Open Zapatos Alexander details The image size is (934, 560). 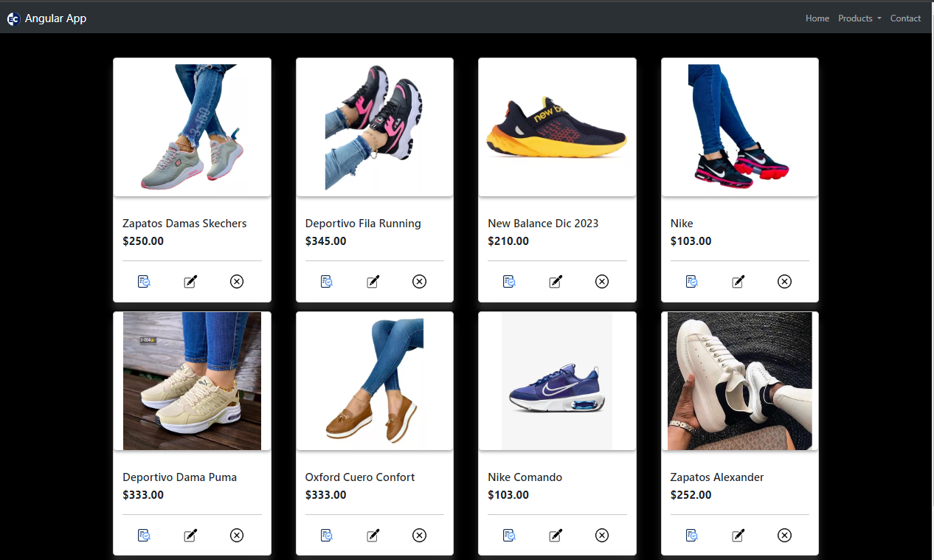[692, 535]
